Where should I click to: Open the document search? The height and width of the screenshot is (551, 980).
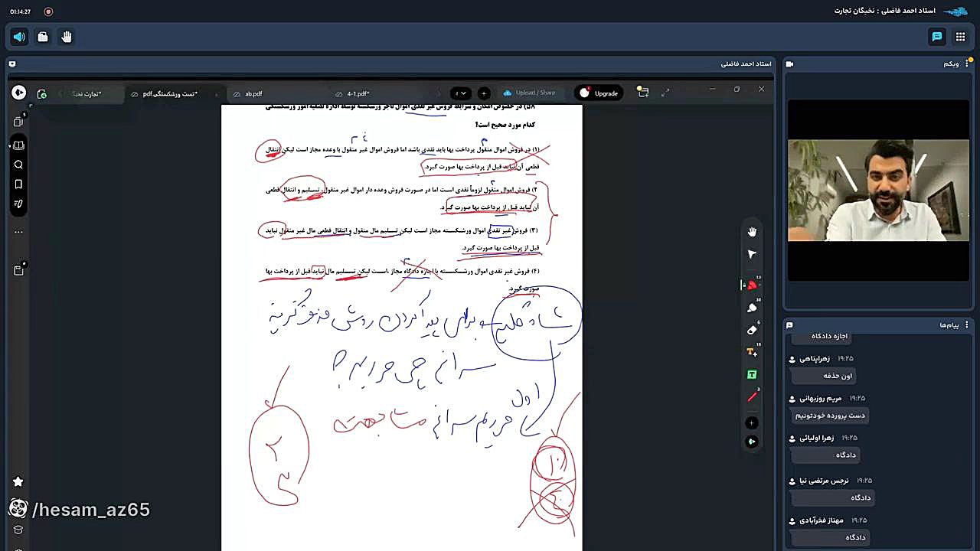[x=18, y=165]
